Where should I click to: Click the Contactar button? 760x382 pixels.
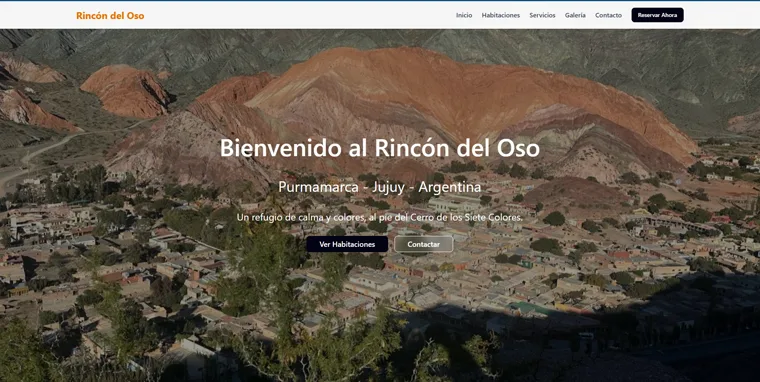click(x=424, y=244)
